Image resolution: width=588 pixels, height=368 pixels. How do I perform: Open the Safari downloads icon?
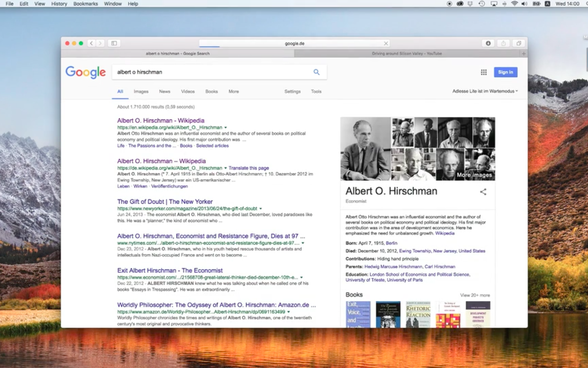click(x=488, y=43)
